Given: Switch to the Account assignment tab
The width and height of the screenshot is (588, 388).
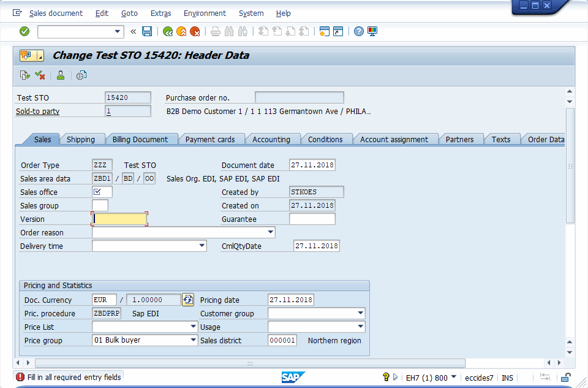Looking at the screenshot, I should [394, 139].
